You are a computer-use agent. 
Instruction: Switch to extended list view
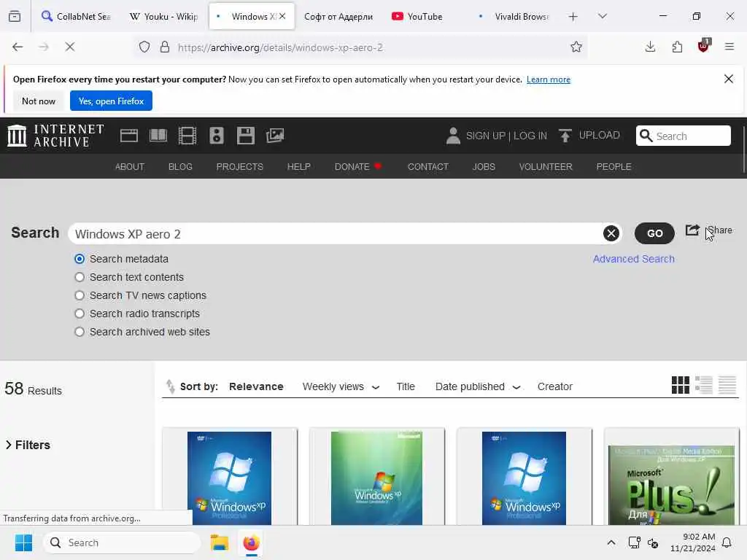704,385
